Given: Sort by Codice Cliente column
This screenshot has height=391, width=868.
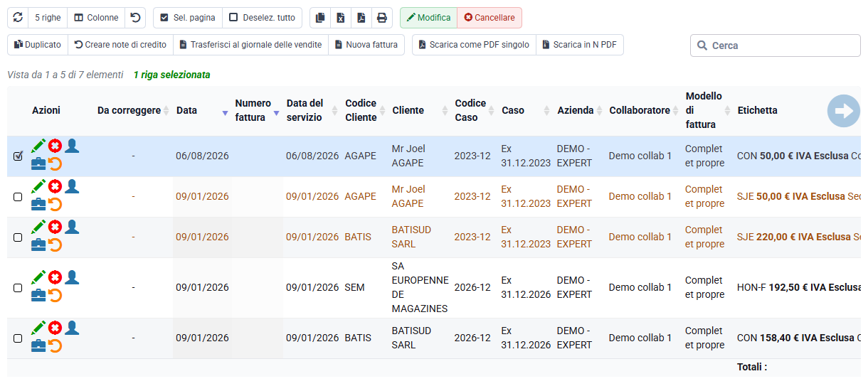Looking at the screenshot, I should 365,111.
